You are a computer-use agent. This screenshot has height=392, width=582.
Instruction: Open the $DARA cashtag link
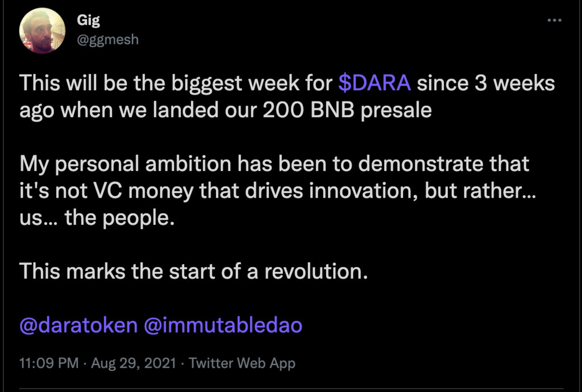(374, 84)
